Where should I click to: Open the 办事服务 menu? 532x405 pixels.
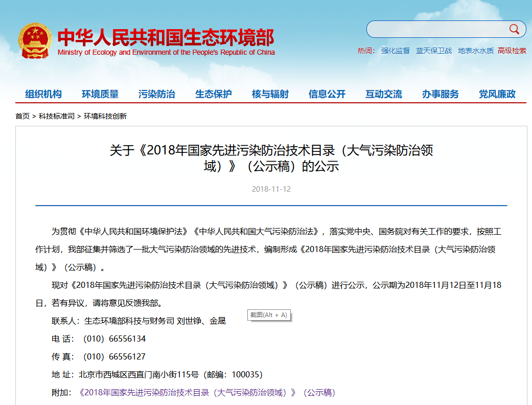point(441,94)
